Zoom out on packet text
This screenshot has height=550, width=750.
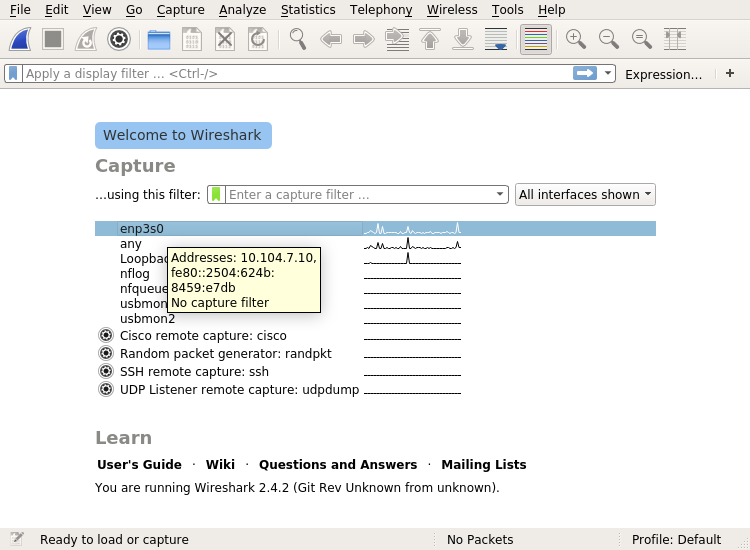tap(608, 39)
